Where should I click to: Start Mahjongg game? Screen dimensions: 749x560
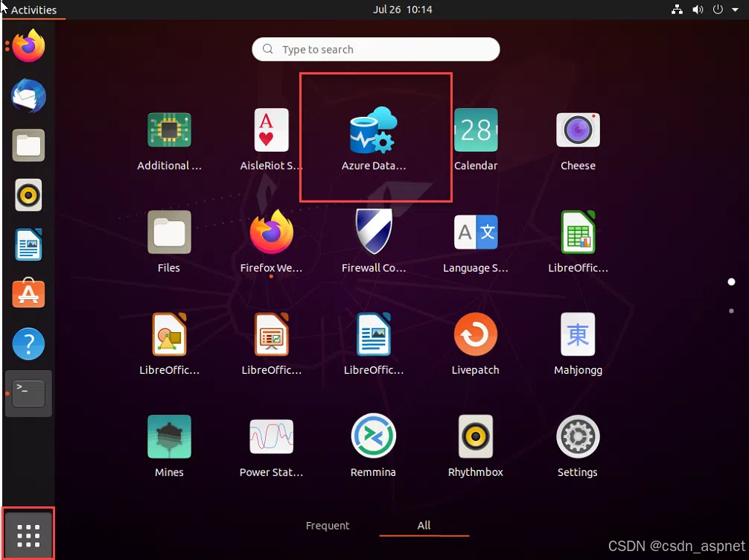coord(578,344)
